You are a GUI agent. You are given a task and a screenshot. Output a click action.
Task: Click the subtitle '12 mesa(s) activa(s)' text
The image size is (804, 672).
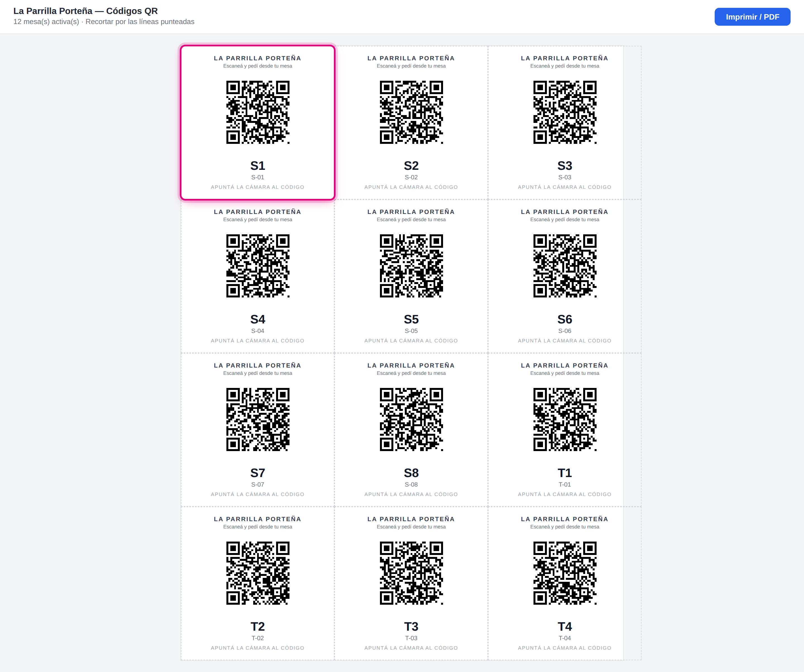pos(46,22)
